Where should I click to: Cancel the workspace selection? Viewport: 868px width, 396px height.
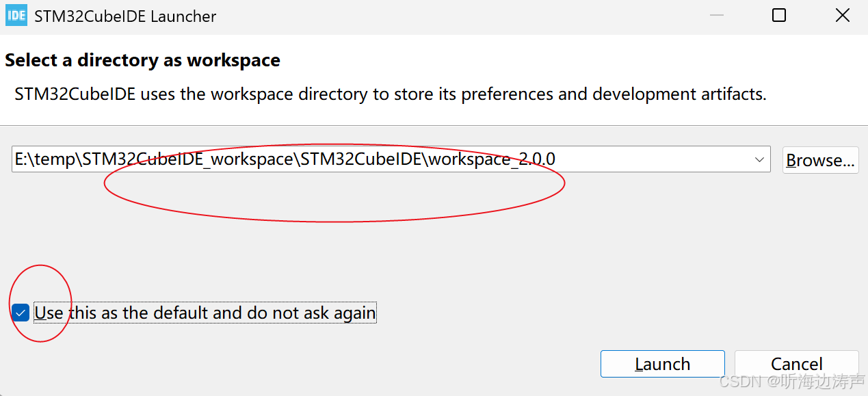tap(796, 364)
